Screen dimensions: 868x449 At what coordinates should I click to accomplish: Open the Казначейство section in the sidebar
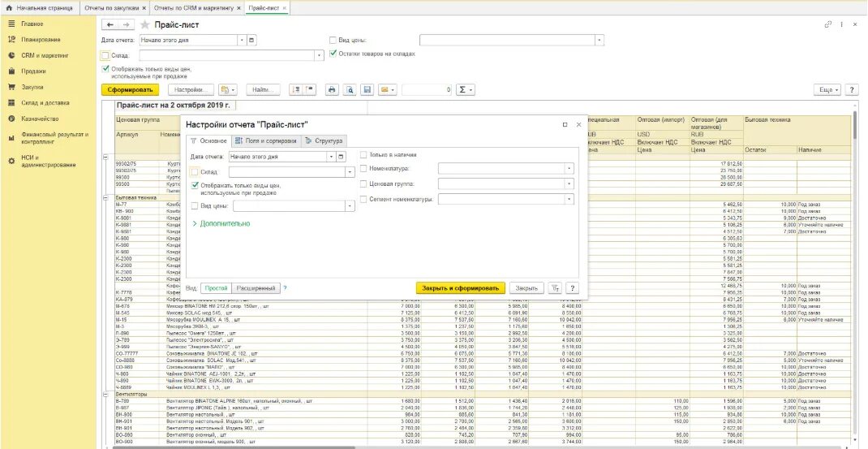(x=40, y=119)
